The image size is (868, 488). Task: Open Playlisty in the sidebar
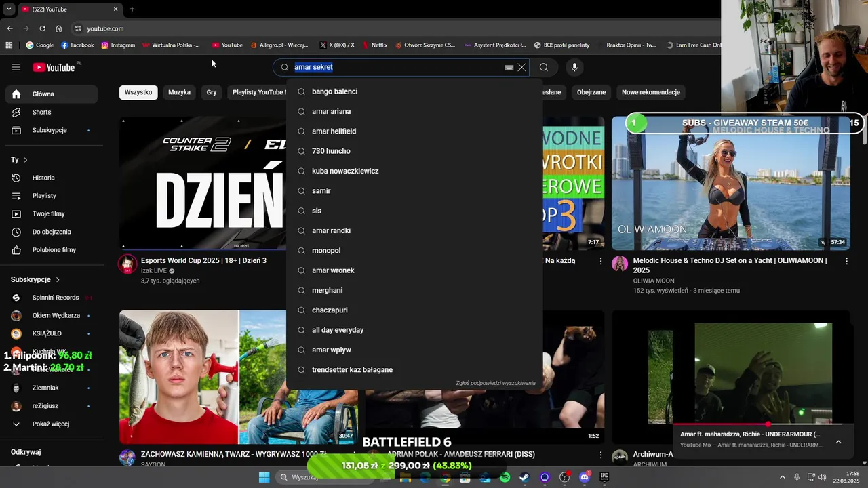[x=52, y=196]
